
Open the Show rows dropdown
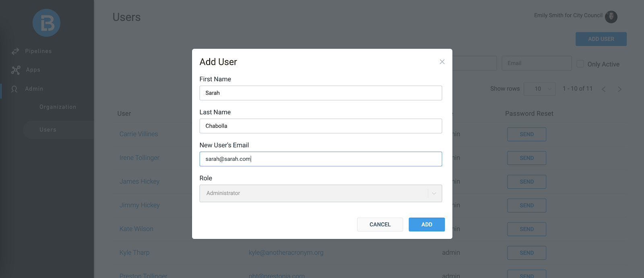pos(539,89)
